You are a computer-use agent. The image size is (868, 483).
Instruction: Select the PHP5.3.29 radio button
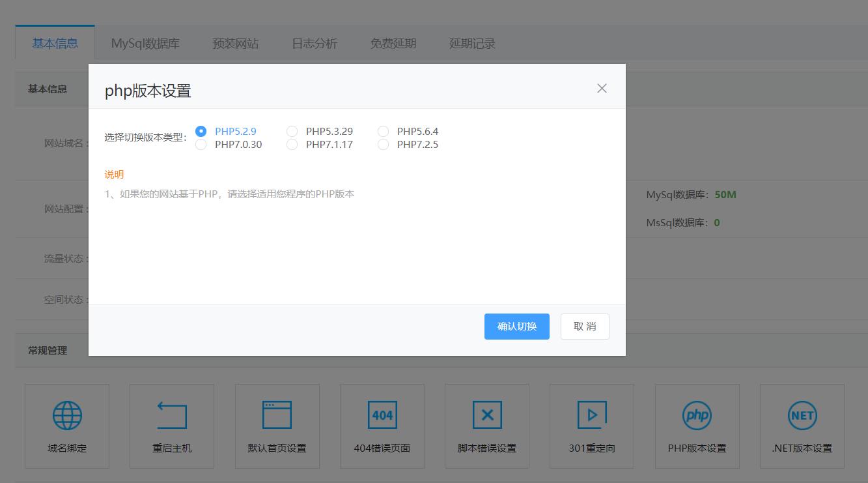click(x=292, y=131)
